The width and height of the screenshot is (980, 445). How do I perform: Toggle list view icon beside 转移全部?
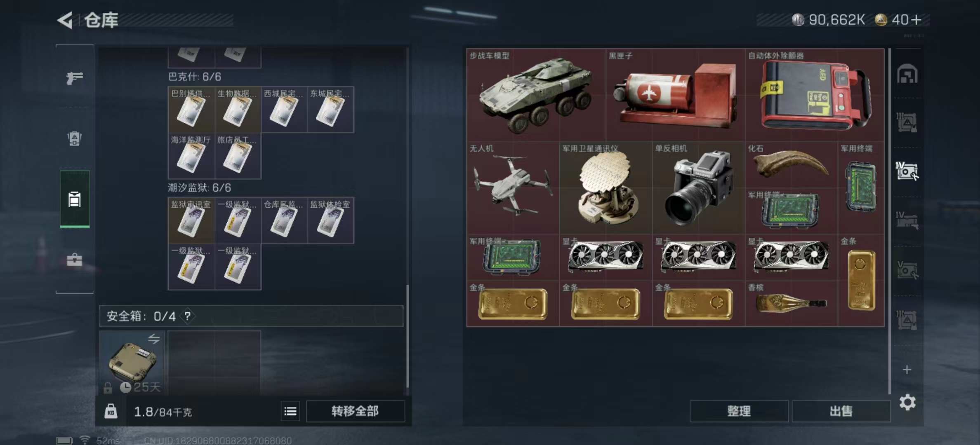tap(290, 411)
